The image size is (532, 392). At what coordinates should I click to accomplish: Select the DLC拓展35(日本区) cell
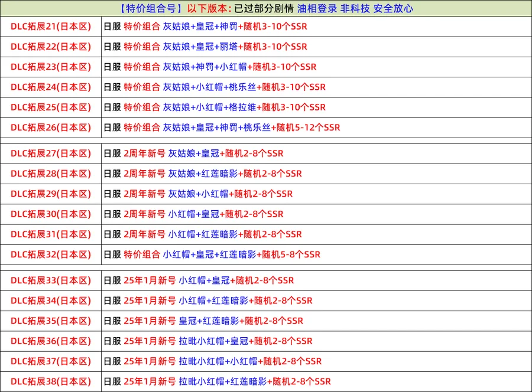click(51, 321)
